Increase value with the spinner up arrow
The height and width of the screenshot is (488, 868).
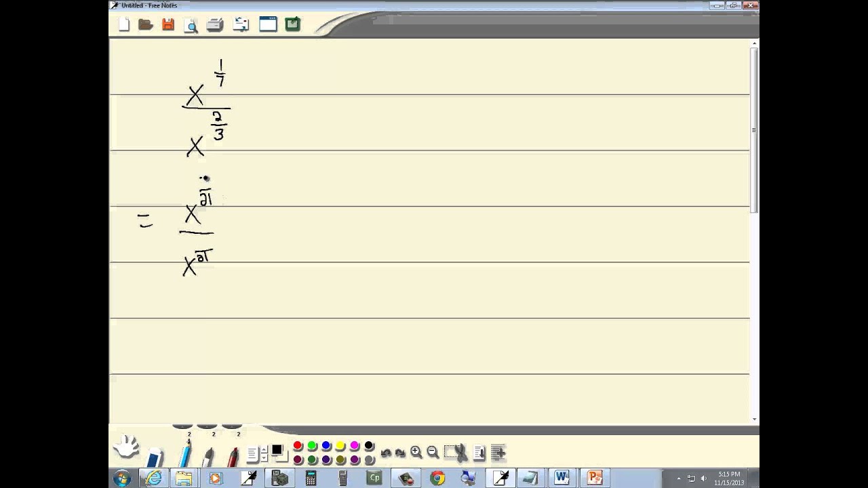[264, 449]
